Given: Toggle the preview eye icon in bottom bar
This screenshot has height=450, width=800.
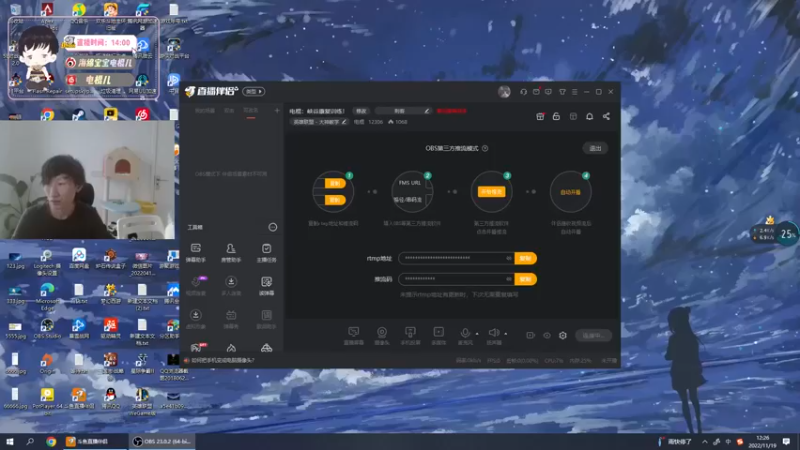Looking at the screenshot, I should pos(546,335).
